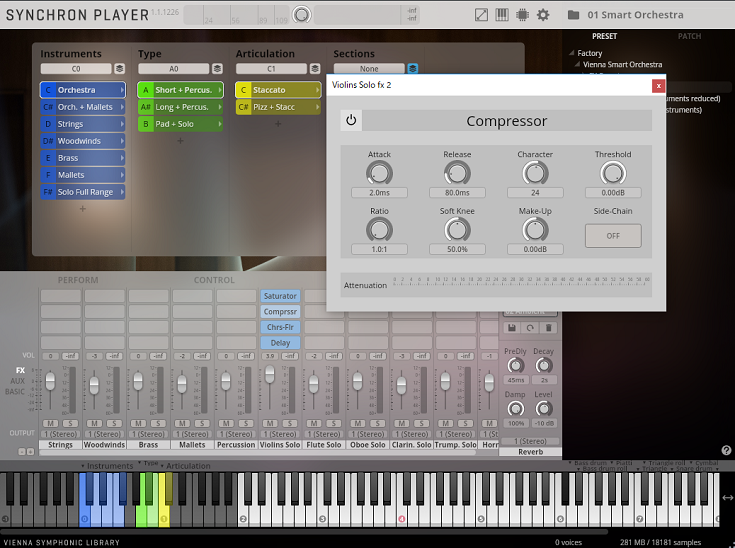
Task: Click the mixer add channel plus button
Action: click(30, 451)
